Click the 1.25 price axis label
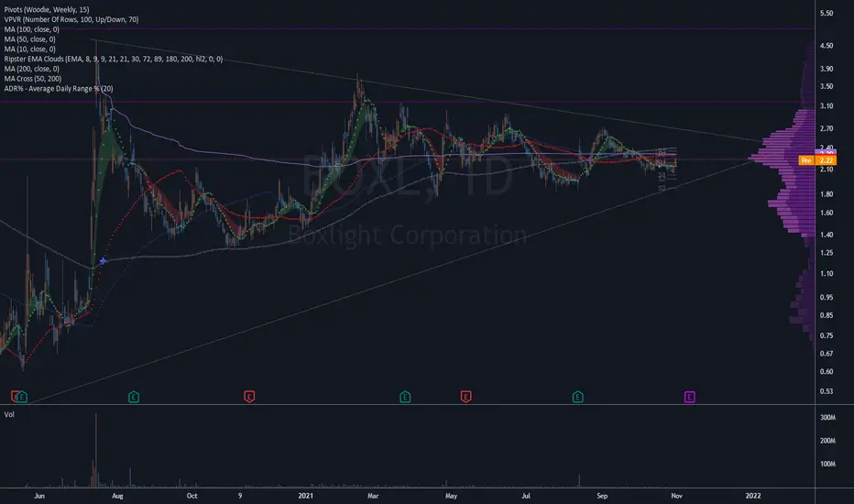The width and height of the screenshot is (854, 504). (x=827, y=253)
